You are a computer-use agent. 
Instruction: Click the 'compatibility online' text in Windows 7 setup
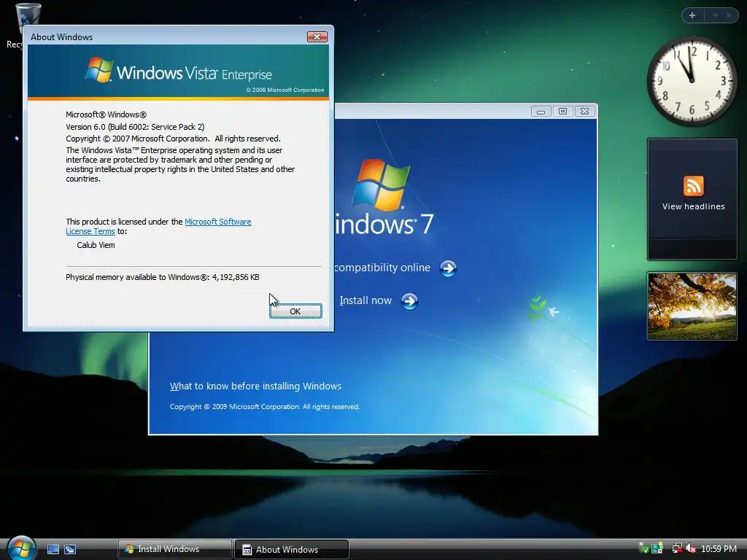pyautogui.click(x=382, y=268)
